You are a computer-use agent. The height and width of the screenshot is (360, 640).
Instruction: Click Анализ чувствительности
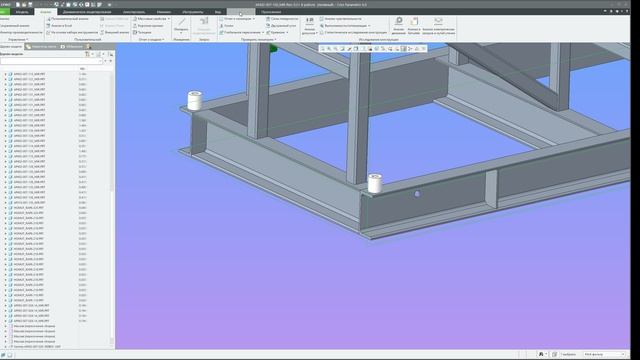tap(340, 19)
